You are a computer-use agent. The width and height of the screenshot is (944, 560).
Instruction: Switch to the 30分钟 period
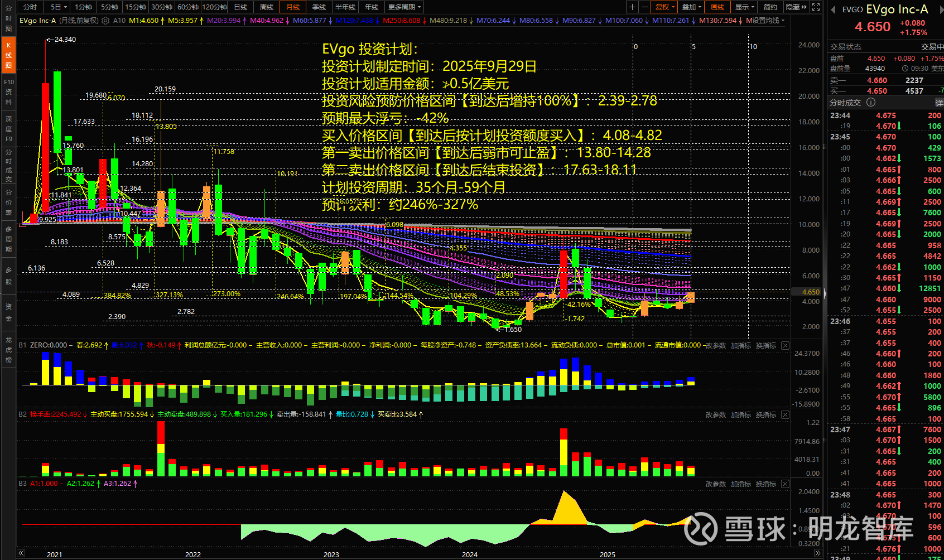coord(162,7)
